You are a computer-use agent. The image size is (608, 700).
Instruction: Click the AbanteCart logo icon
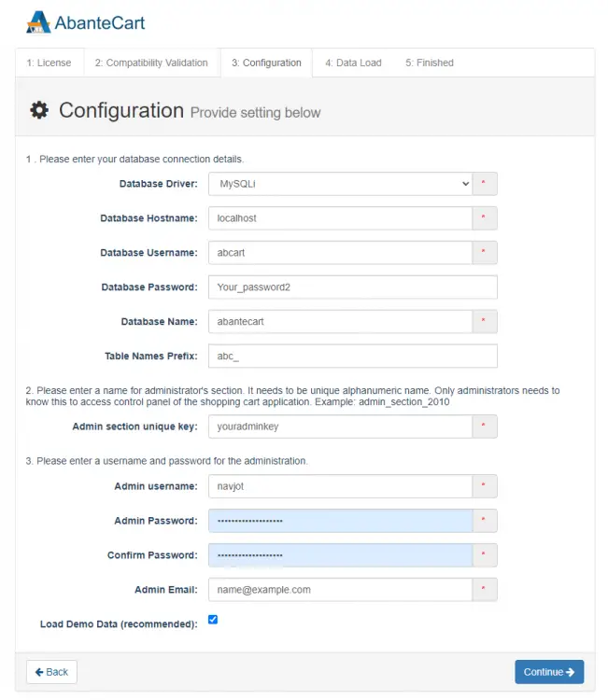[38, 21]
